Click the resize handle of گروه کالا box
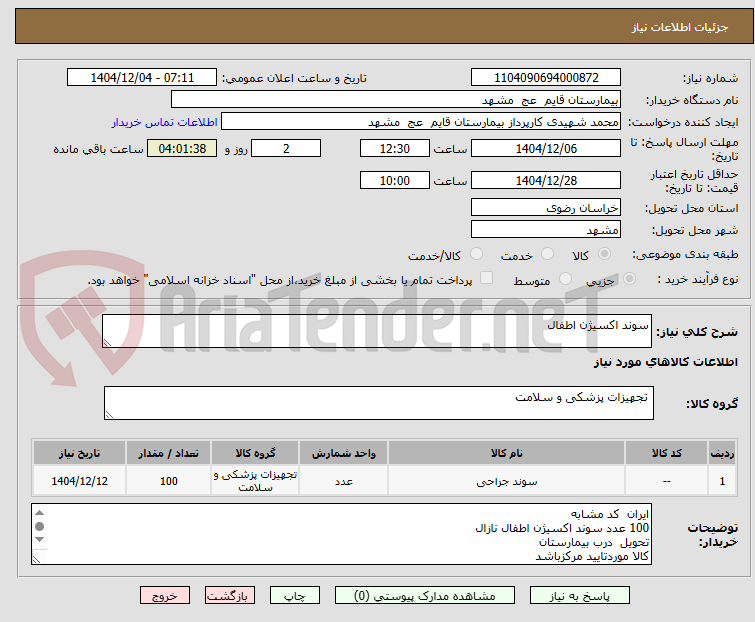Screen dimensions: 755x622 tap(109, 415)
